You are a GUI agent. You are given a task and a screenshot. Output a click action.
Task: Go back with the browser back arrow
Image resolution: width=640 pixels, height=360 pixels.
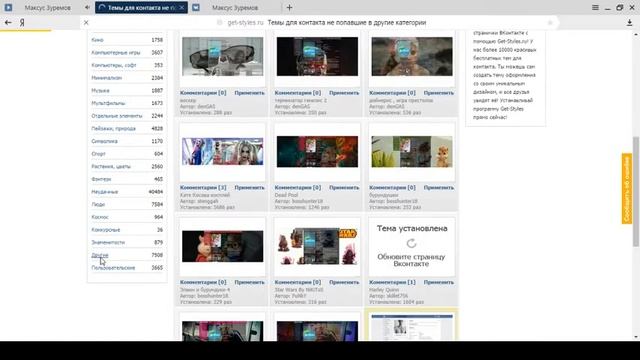[x=8, y=22]
